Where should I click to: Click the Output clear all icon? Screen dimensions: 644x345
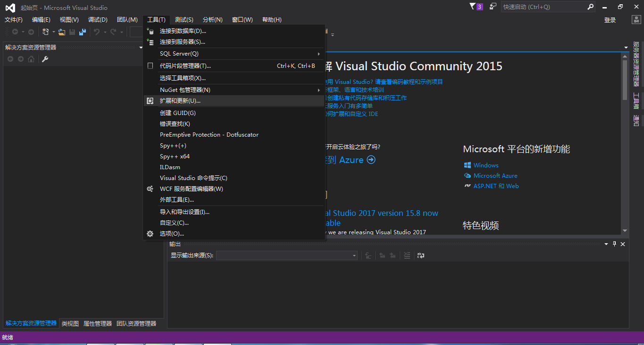pos(407,255)
